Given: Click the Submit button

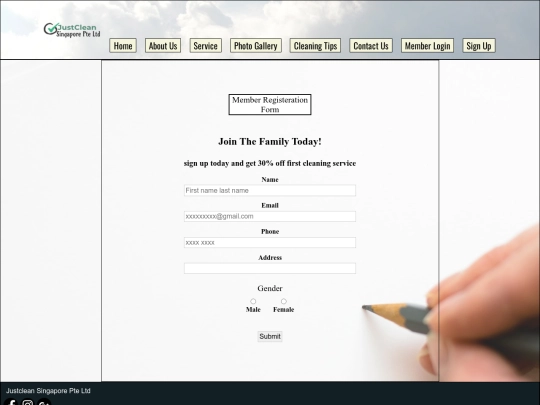Looking at the screenshot, I should click(x=270, y=336).
